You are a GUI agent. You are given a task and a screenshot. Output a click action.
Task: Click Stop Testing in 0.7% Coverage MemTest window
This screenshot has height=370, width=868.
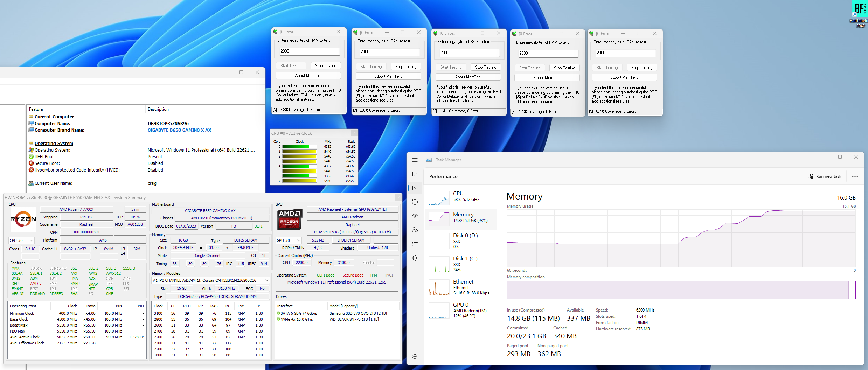click(642, 68)
